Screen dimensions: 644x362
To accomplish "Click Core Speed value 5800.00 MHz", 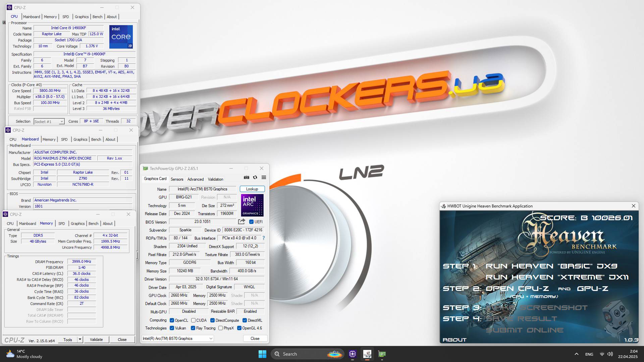I will pos(50,90).
